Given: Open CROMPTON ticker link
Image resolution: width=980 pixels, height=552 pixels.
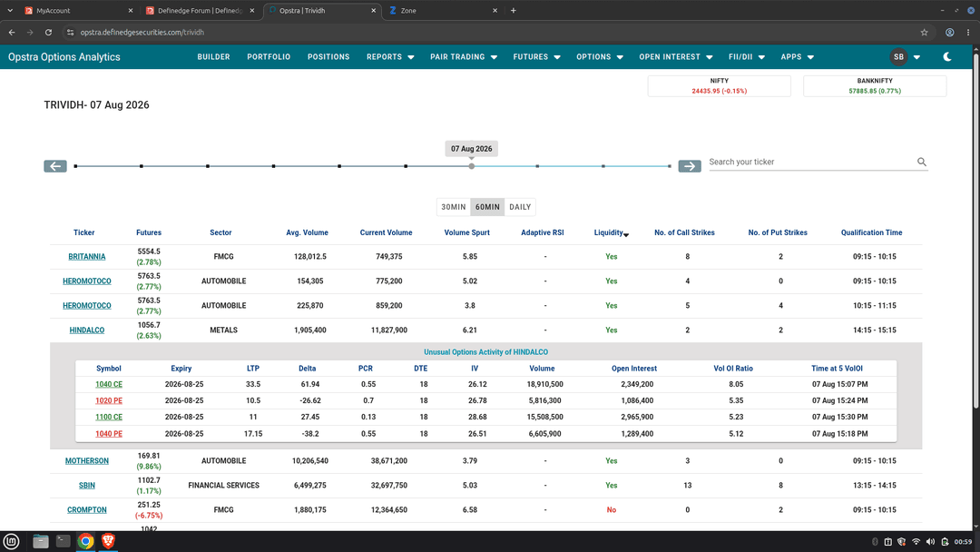Looking at the screenshot, I should (x=87, y=510).
